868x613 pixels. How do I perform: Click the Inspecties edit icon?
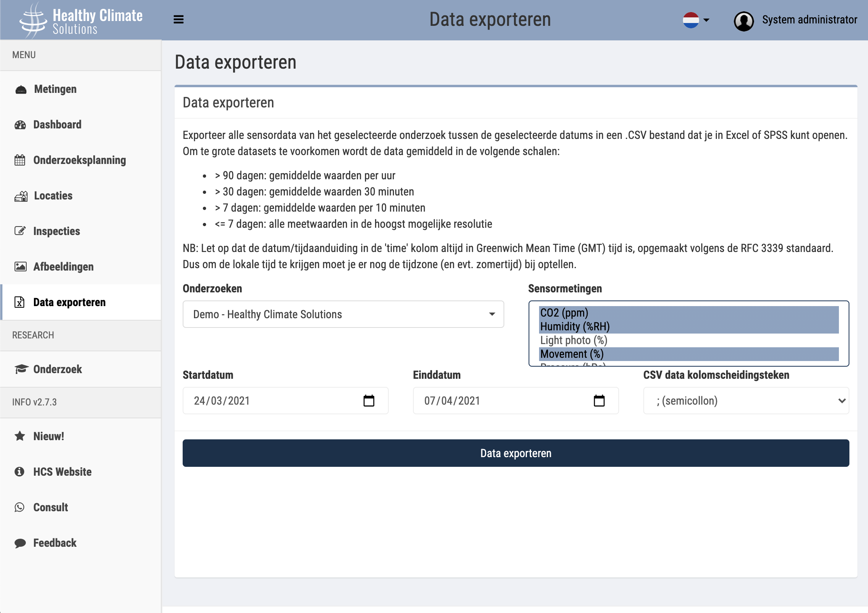[20, 231]
